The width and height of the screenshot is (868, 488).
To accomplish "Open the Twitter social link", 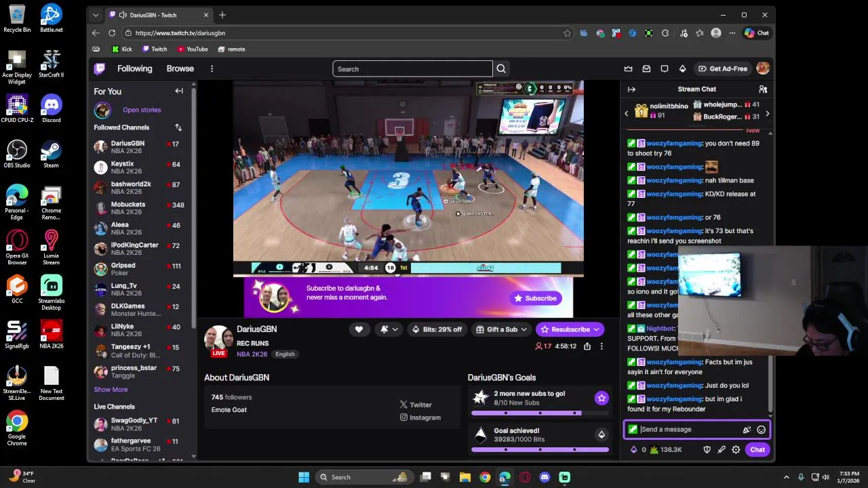I will 416,405.
